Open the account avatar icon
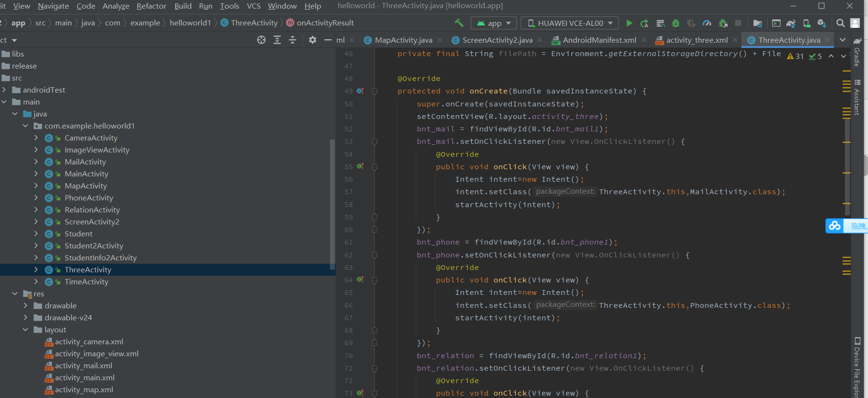 (855, 23)
